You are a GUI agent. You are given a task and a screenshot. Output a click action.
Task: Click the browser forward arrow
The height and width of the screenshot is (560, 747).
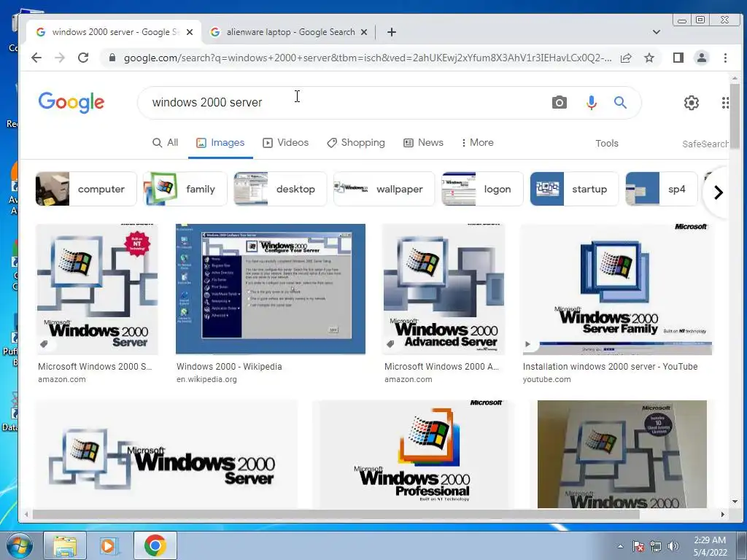click(x=60, y=58)
